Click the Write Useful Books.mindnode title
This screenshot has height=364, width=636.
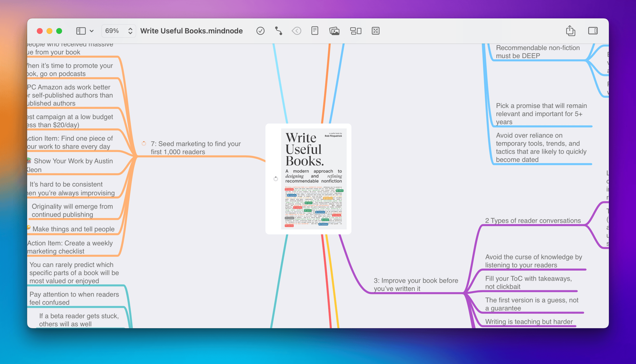point(191,31)
